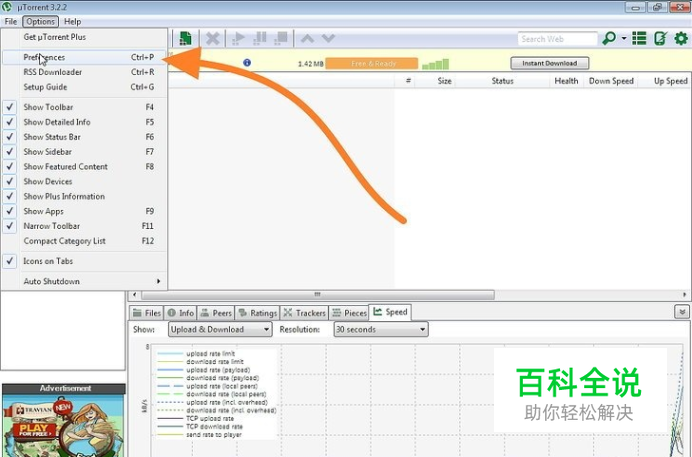This screenshot has width=692, height=457.
Task: Move torrent up the queue arrow
Action: [307, 38]
